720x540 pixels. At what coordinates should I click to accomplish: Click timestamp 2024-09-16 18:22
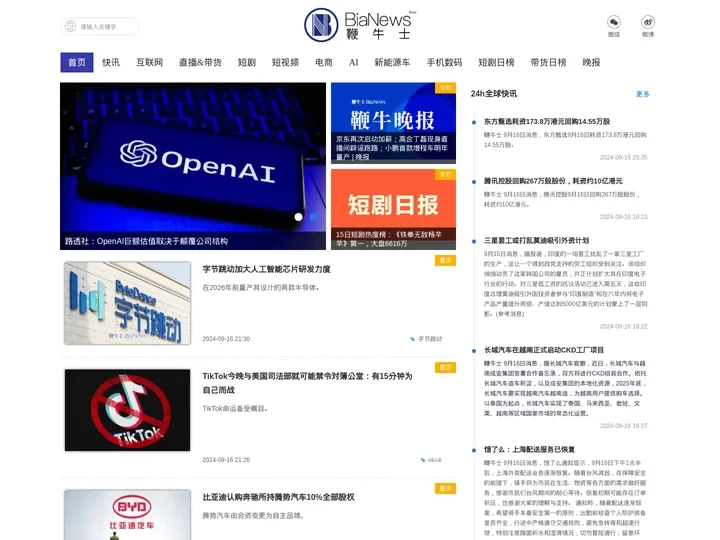coord(624,326)
